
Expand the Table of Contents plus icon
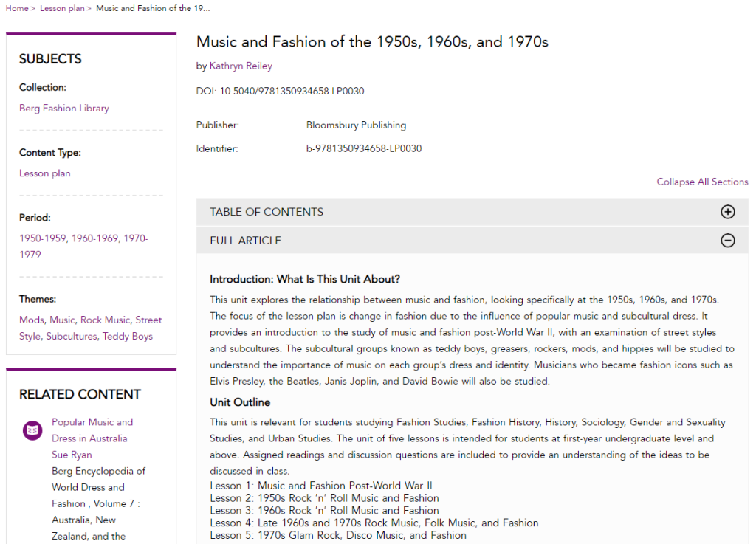click(727, 212)
